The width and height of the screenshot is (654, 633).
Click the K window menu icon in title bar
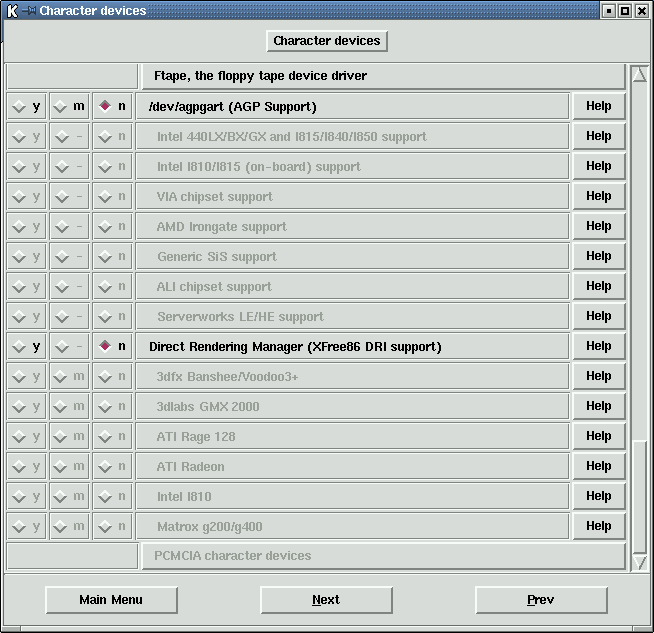12,11
